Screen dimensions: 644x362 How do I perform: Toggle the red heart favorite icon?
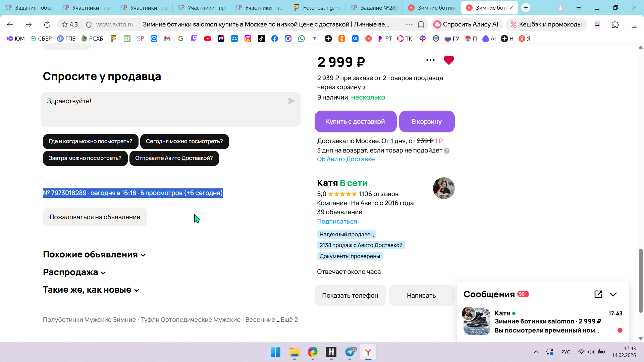[x=448, y=60]
